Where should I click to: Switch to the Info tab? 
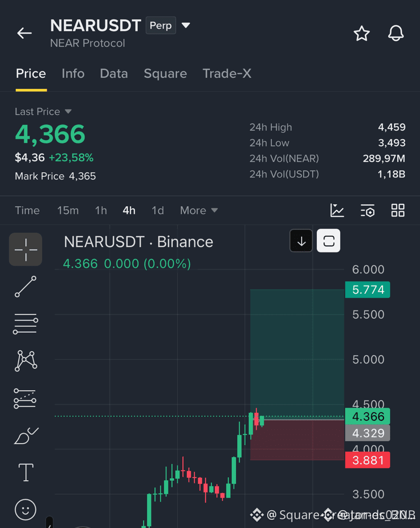(x=73, y=73)
